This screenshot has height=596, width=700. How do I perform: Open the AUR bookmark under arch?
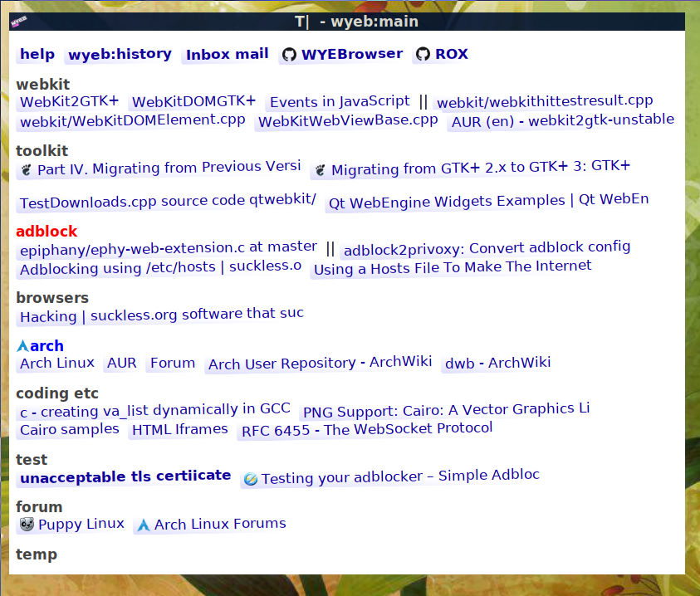point(122,363)
